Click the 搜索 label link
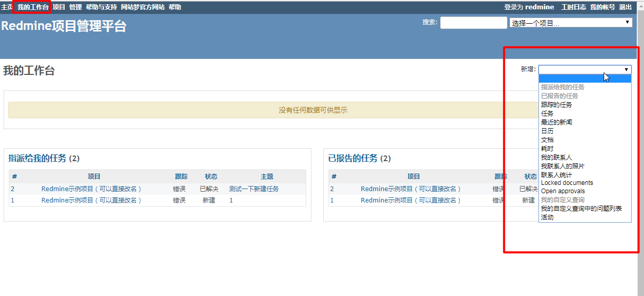This screenshot has width=644, height=296. coord(429,22)
